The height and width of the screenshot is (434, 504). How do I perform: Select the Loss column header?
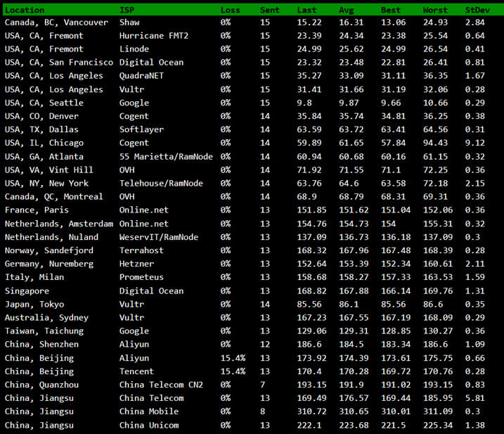(230, 10)
